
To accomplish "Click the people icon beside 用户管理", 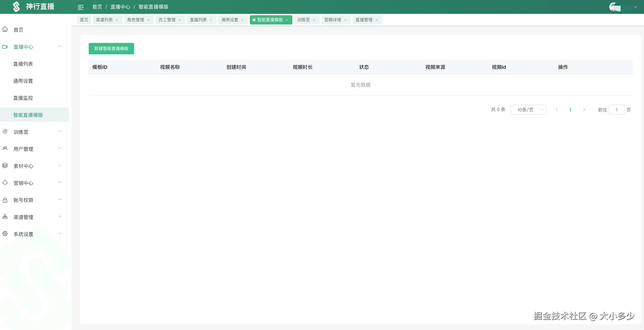I will 5,149.
